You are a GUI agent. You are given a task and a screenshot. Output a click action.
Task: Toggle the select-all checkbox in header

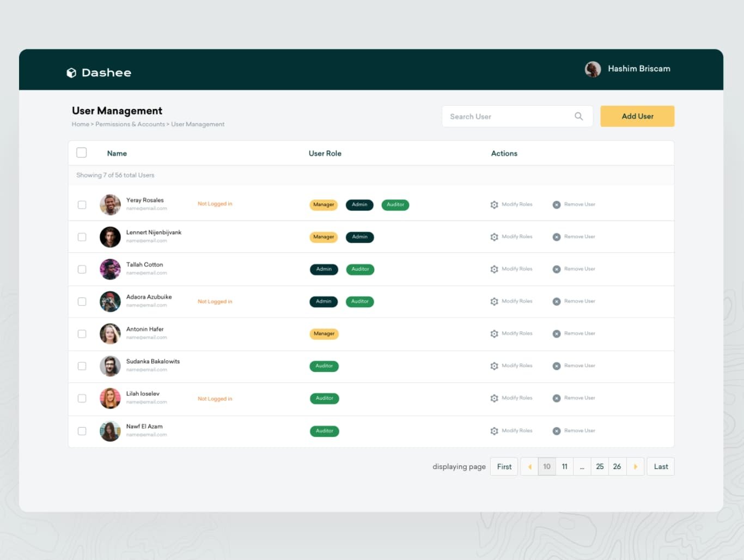click(82, 153)
